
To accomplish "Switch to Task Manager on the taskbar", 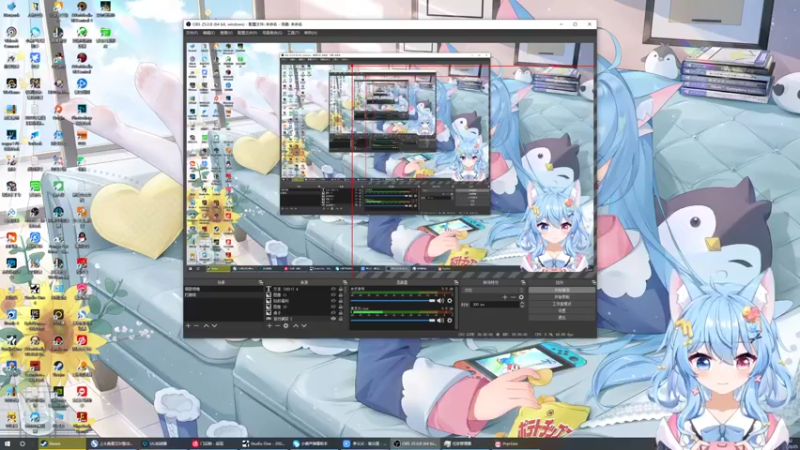I will [466, 444].
